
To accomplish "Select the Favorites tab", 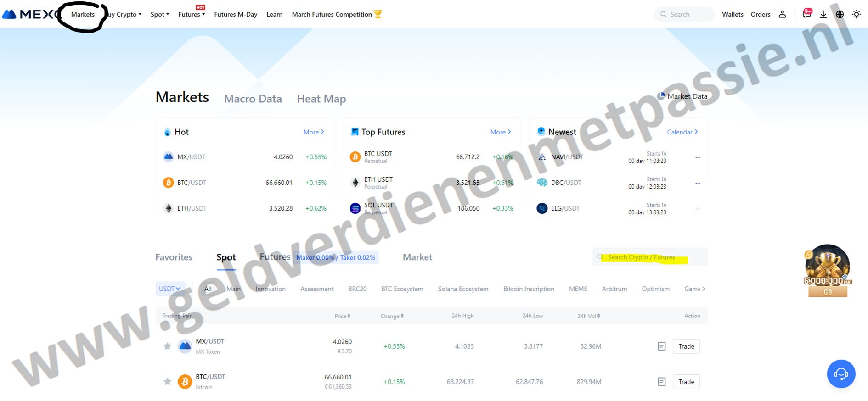I will coord(174,257).
